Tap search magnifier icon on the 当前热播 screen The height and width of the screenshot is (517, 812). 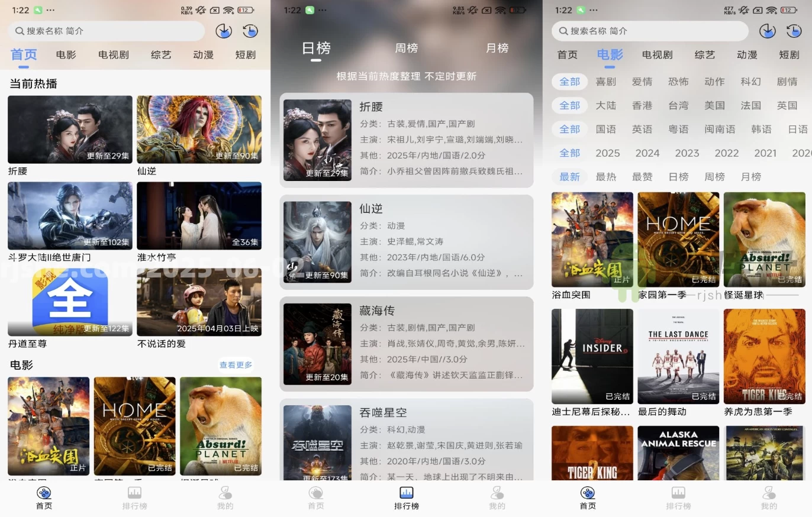20,31
